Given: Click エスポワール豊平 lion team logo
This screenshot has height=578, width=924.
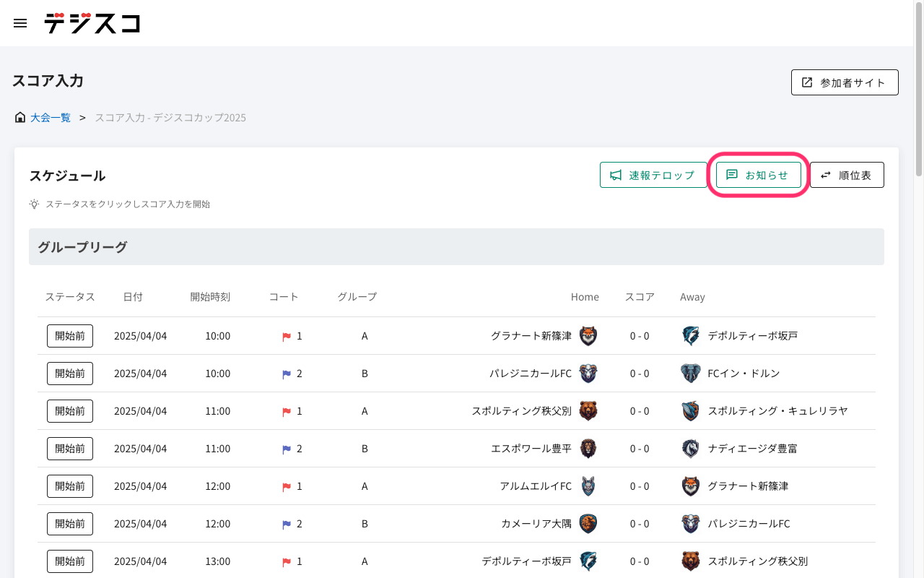Looking at the screenshot, I should 588,449.
